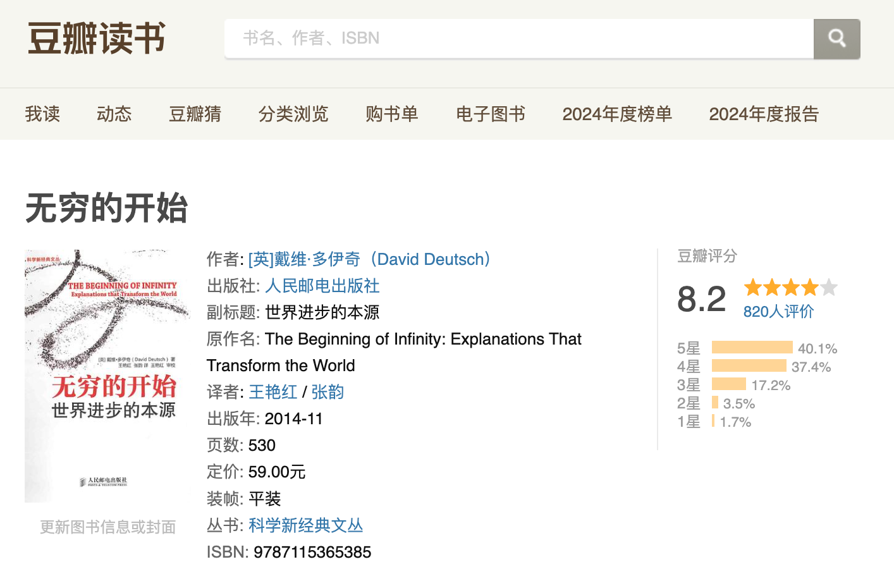The image size is (894, 588).
Task: Click publisher 人民邮电出版社 link
Action: [322, 286]
